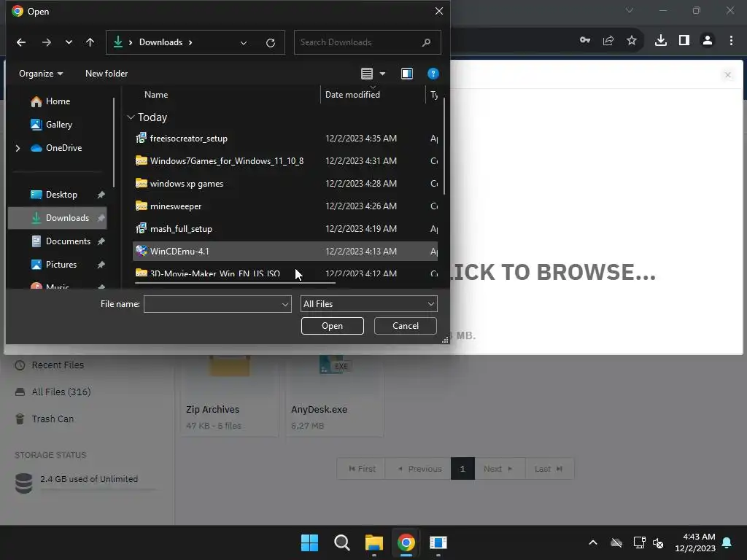Click the Last pagination button
747x560 pixels.
(549, 469)
